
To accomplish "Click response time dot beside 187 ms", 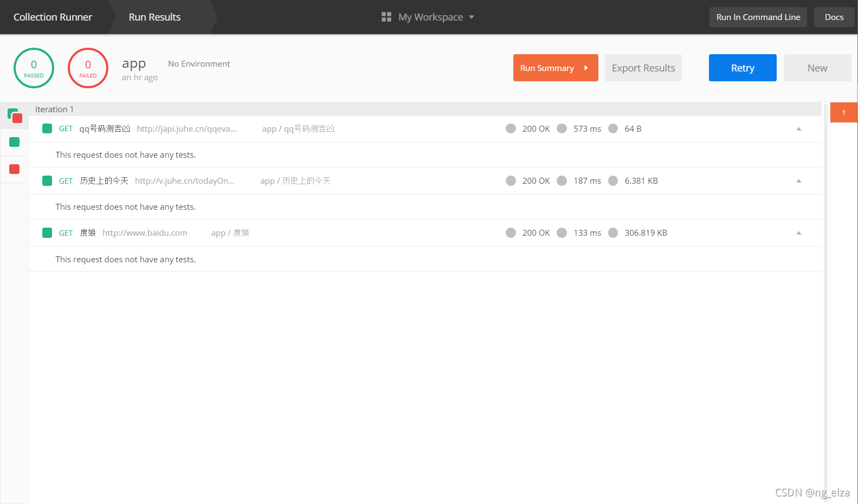I will click(x=562, y=180).
